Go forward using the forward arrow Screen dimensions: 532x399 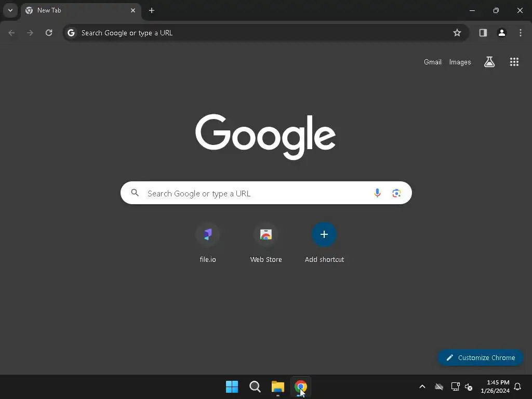(x=30, y=33)
